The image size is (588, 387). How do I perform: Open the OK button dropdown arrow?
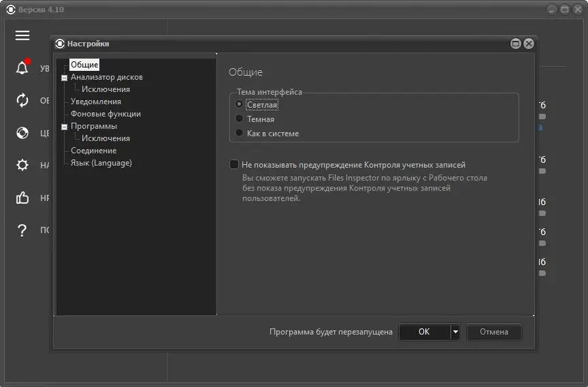455,332
